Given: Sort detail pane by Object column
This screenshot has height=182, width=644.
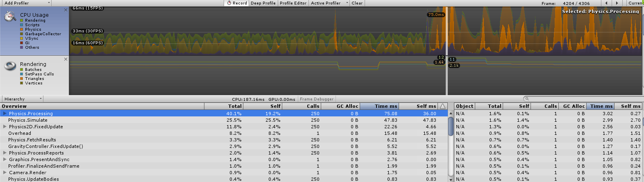Looking at the screenshot, I should [465, 106].
